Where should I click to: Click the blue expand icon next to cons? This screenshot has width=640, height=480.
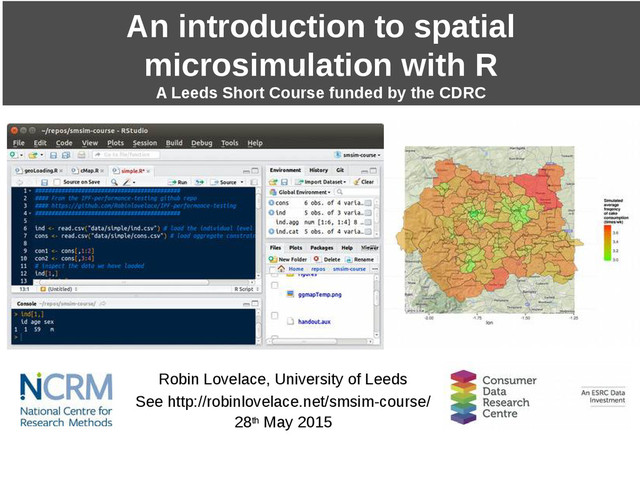tap(271, 203)
